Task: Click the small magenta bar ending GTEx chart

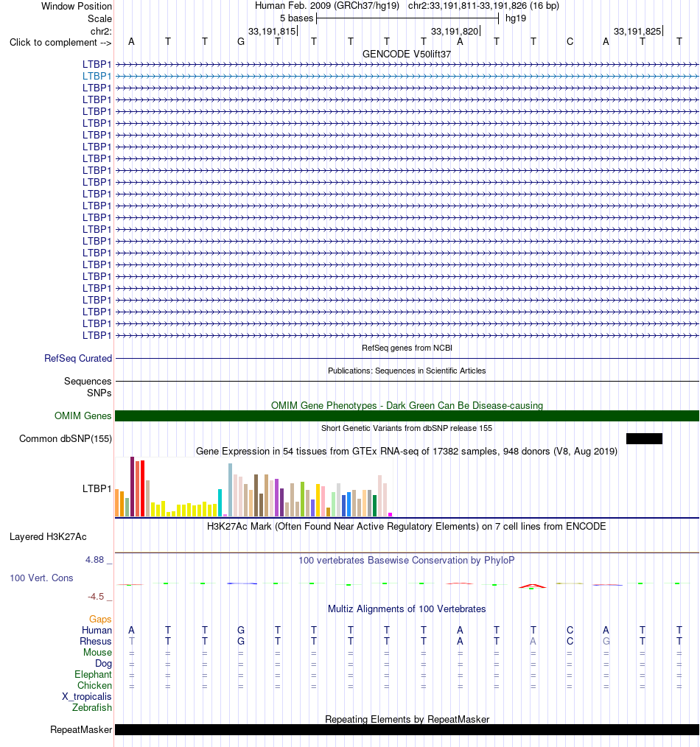Action: 391,514
